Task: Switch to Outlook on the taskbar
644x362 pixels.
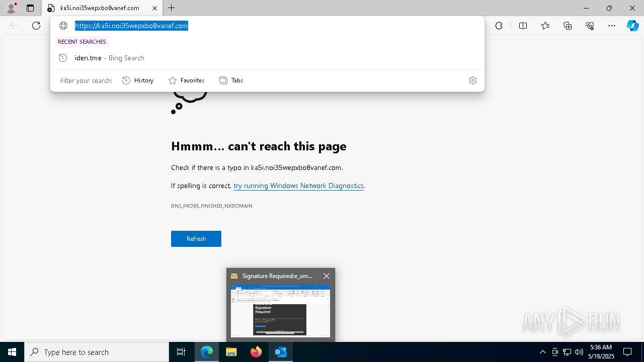Action: point(281,352)
